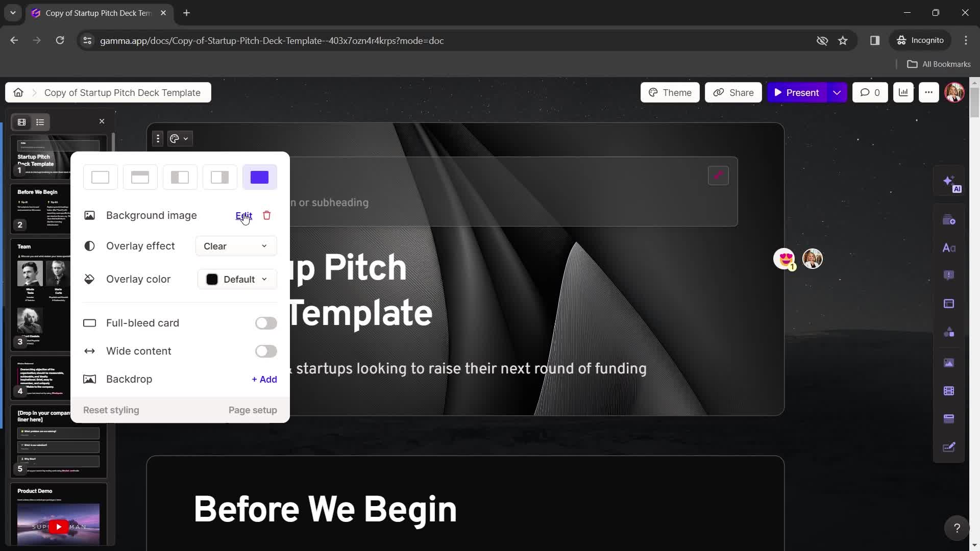The image size is (980, 551).
Task: Click the list view icon in panel
Action: coord(40,122)
